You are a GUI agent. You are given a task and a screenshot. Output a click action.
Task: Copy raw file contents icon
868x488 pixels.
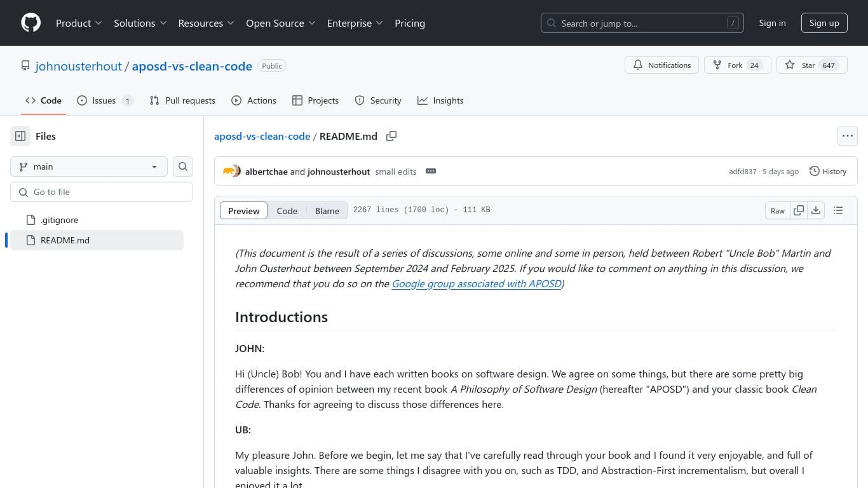coord(799,210)
